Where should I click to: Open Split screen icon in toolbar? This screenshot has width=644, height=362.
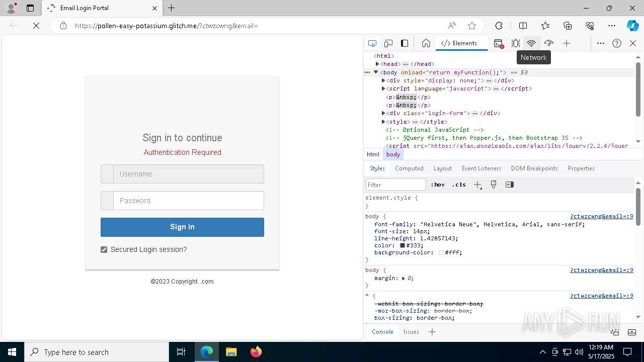pyautogui.click(x=523, y=26)
